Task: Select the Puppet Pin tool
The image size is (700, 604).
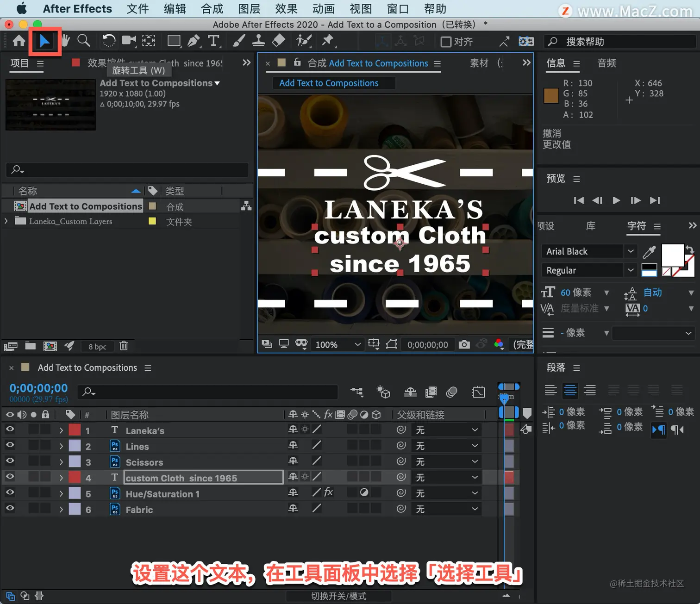Action: [328, 41]
